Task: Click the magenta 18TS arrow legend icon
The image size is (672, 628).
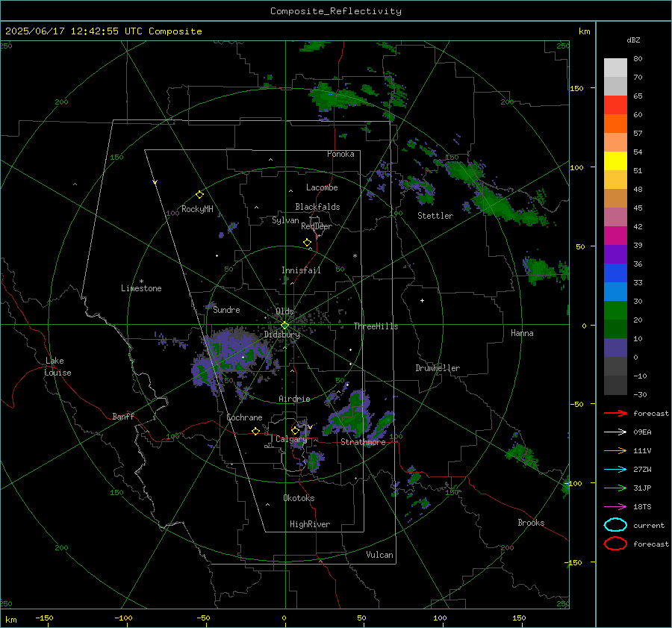Action: click(615, 507)
